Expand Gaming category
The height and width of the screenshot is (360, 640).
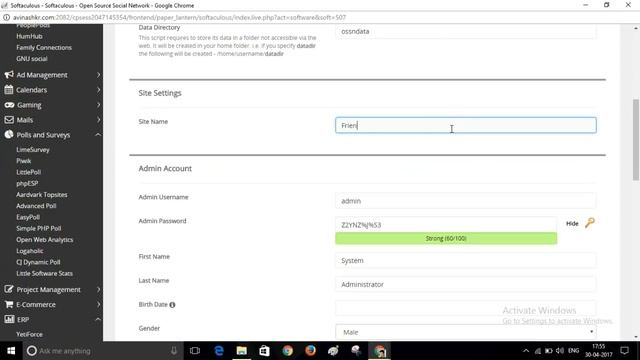[98, 105]
